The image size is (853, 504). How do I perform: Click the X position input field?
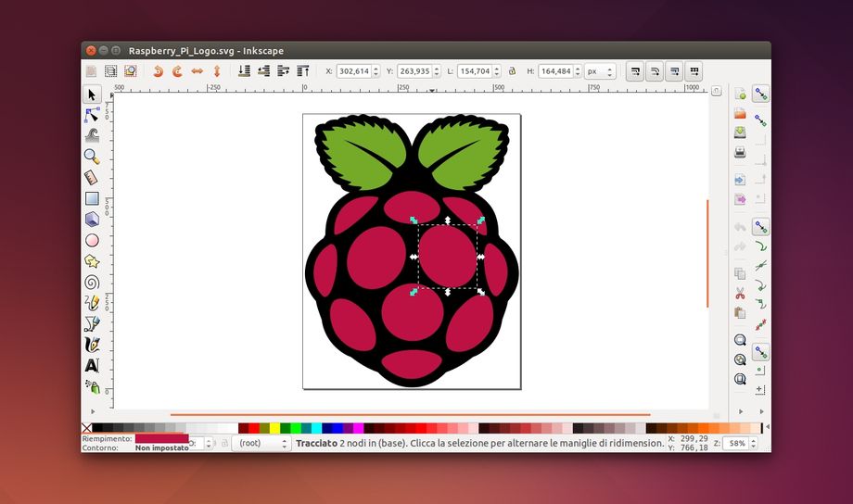click(x=354, y=70)
